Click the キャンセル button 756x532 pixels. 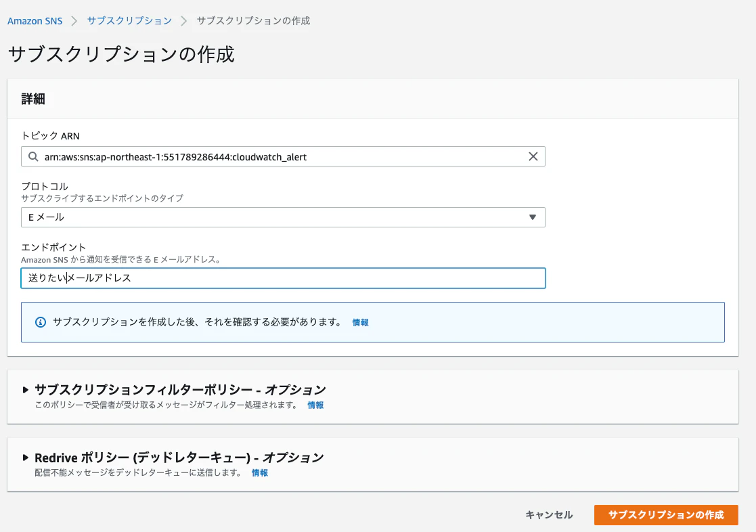[x=549, y=514]
